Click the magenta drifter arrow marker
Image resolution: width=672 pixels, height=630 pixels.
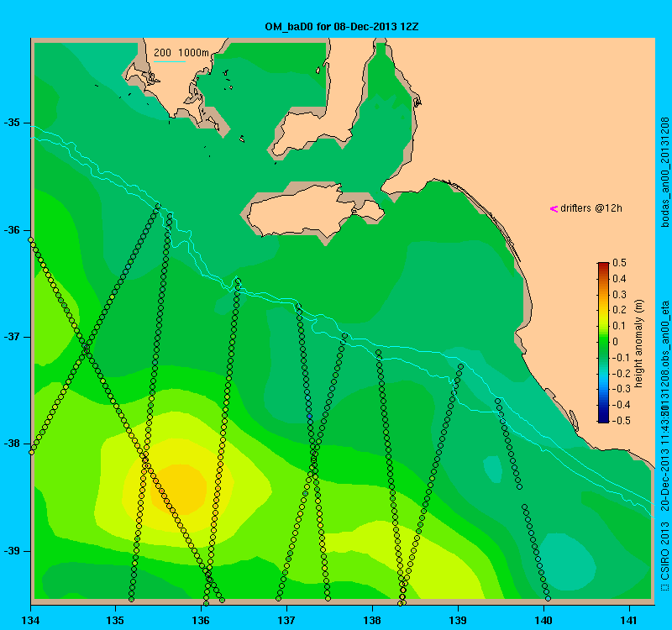click(554, 208)
